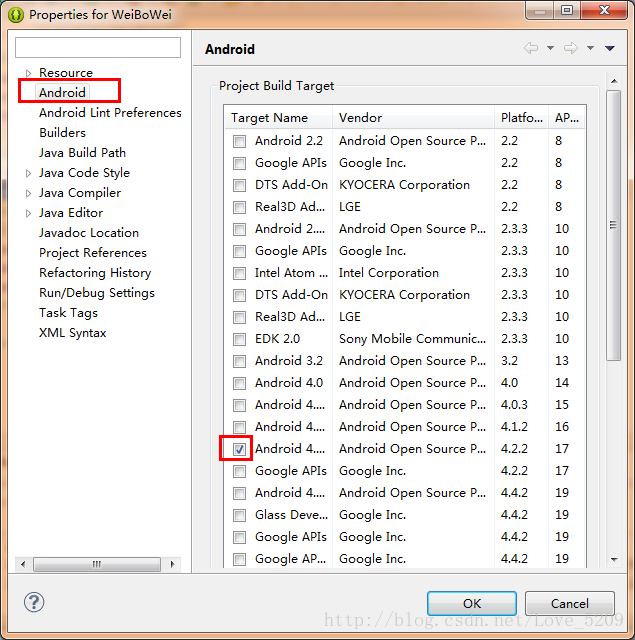The height and width of the screenshot is (640, 635).
Task: Select the Resource tree item
Action: 66,73
